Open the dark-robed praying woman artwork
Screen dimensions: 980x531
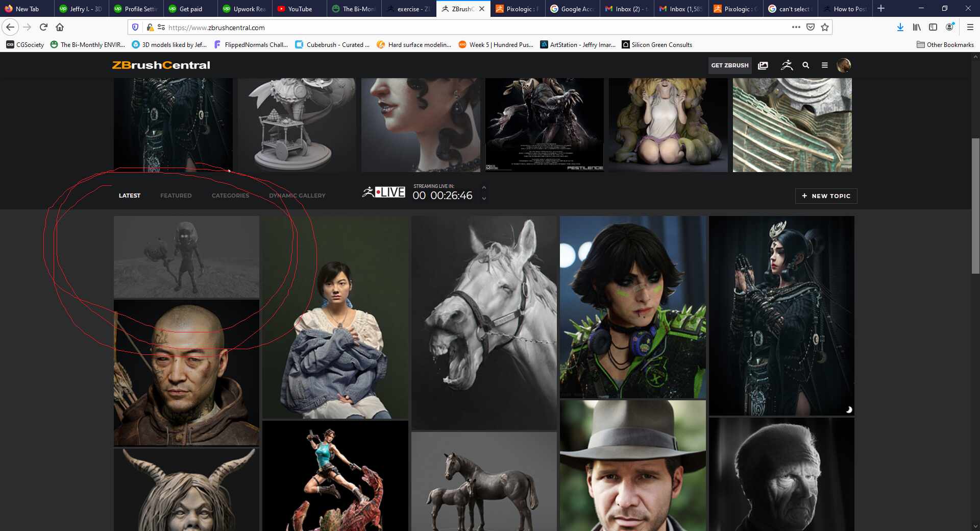click(x=781, y=316)
